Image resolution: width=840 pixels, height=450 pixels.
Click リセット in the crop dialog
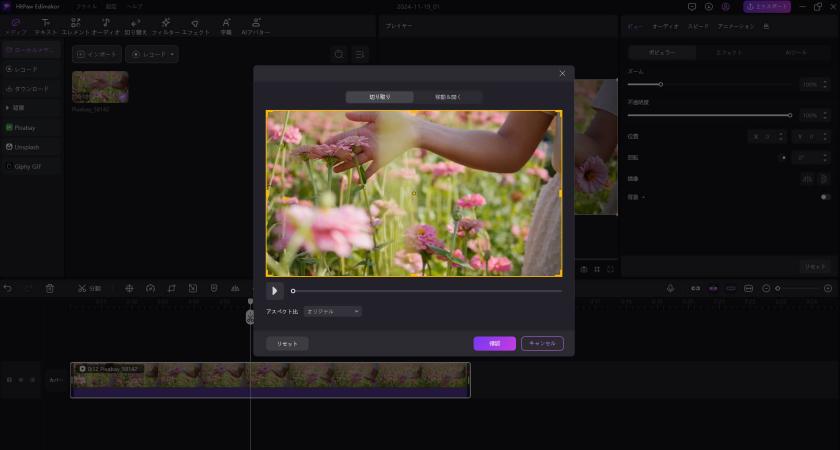tap(287, 343)
